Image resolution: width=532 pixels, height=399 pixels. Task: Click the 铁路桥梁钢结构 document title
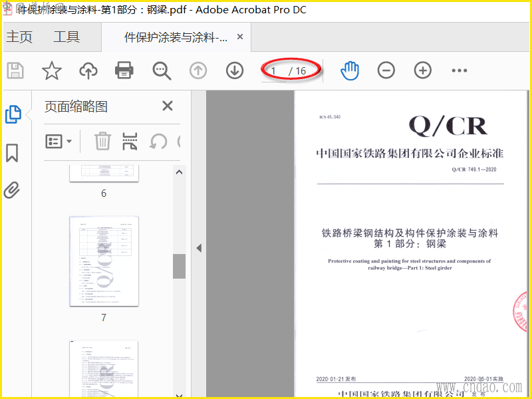pyautogui.click(x=410, y=238)
